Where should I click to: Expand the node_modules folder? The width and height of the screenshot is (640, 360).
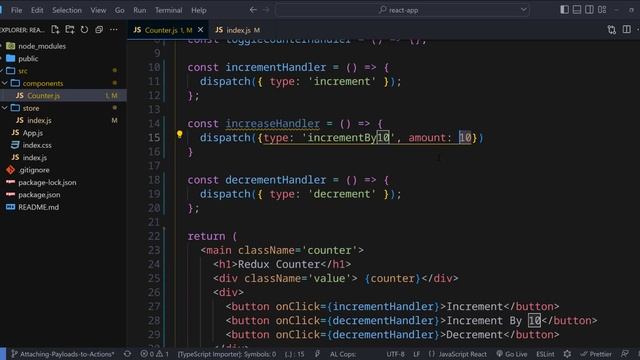[42, 46]
